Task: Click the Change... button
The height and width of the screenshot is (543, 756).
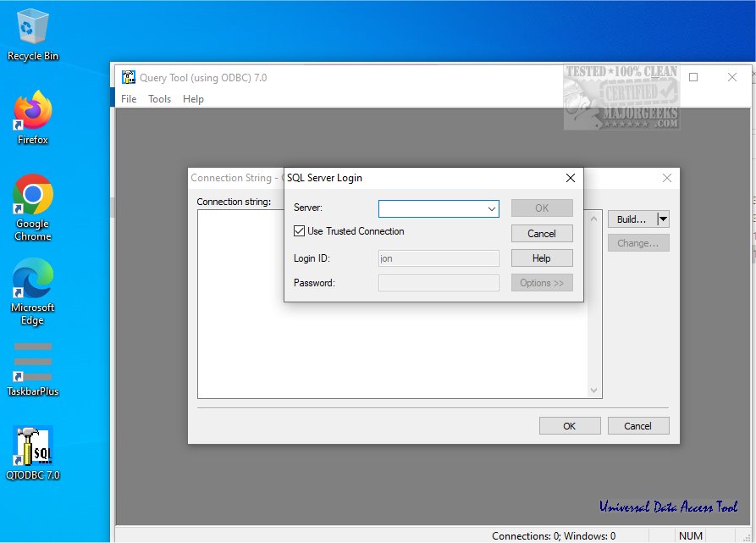Action: coord(638,243)
